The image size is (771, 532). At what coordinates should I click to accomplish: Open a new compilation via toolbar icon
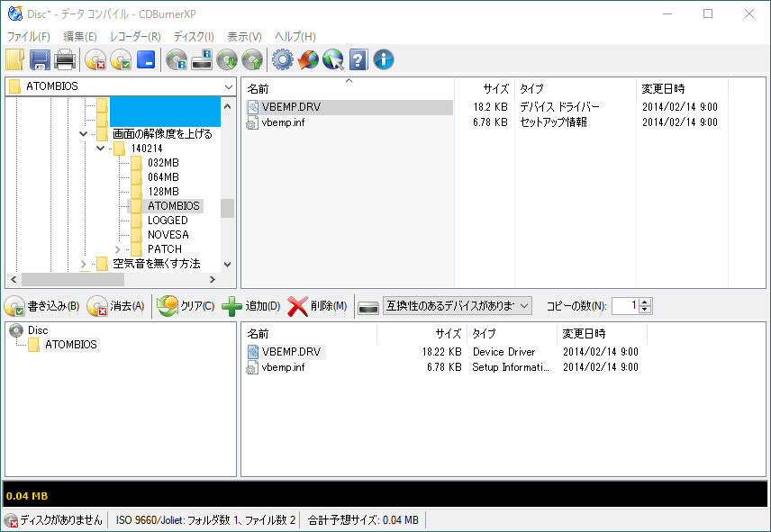pyautogui.click(x=14, y=59)
